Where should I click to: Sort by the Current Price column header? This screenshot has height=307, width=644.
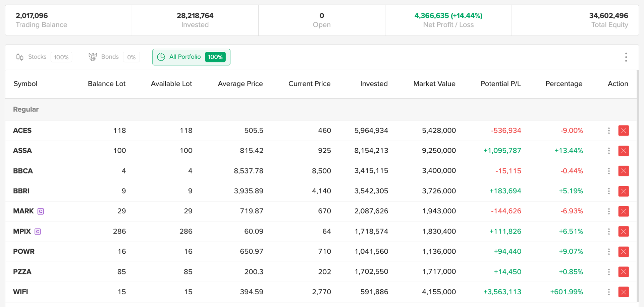pyautogui.click(x=309, y=84)
